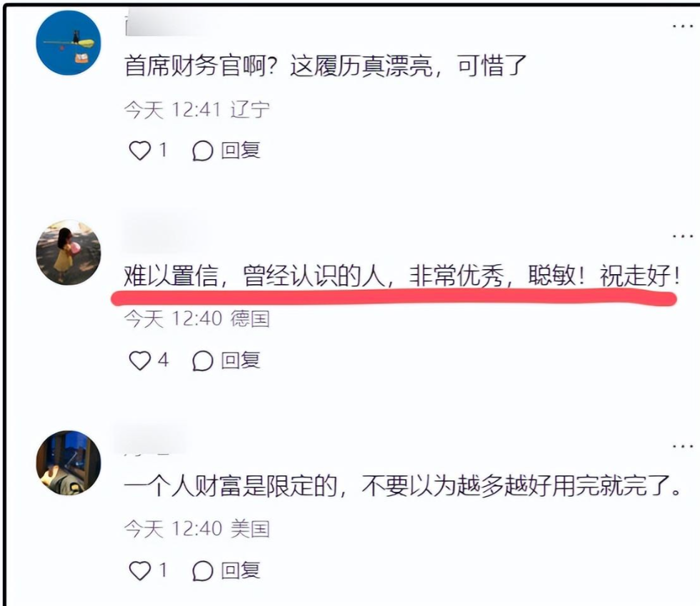Open the dark window scene avatar
Viewport: 700px width, 606px height.
69,463
